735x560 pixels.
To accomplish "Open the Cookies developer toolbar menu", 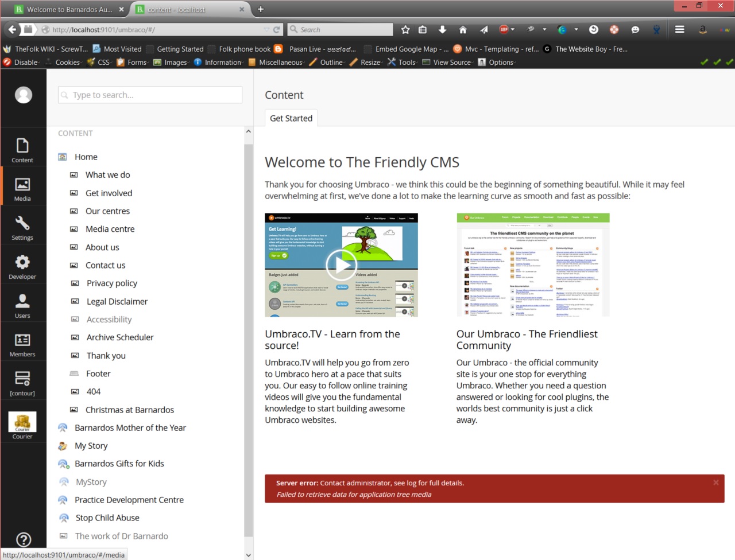I will pyautogui.click(x=64, y=62).
